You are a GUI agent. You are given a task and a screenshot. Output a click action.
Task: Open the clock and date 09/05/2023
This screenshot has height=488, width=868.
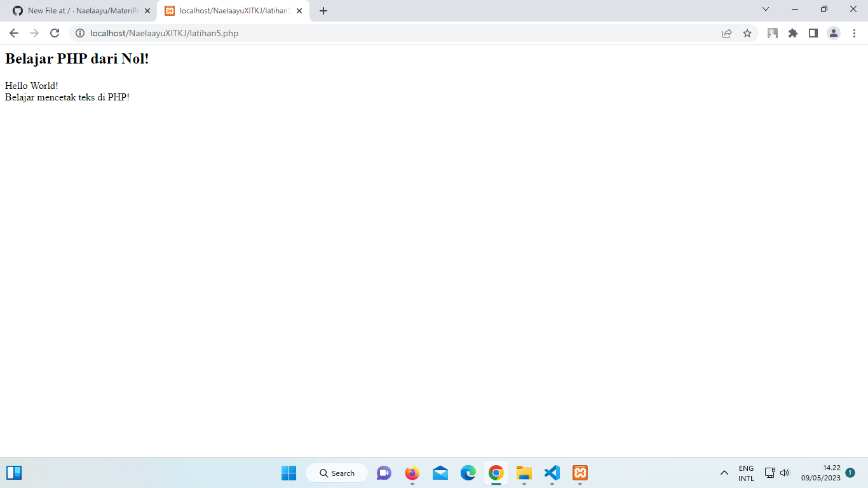(x=821, y=473)
